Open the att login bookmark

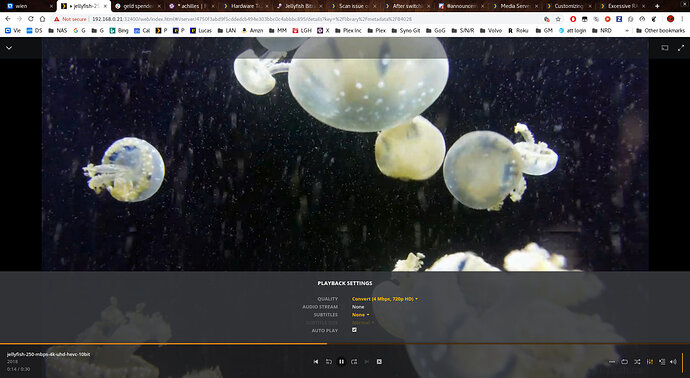(x=573, y=30)
